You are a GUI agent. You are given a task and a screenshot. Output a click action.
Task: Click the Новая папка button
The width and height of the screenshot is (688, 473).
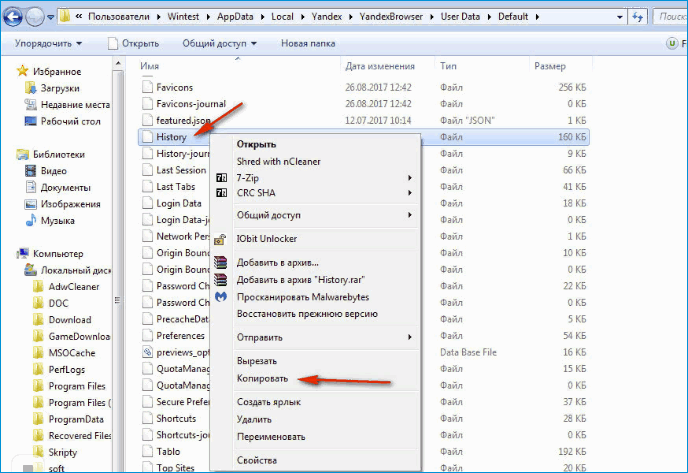[x=308, y=44]
